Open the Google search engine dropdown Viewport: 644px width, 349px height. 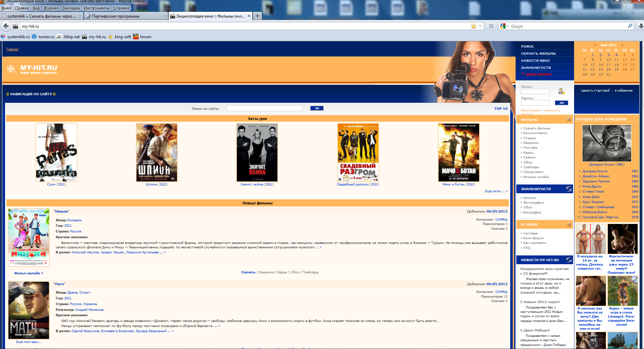click(x=504, y=26)
